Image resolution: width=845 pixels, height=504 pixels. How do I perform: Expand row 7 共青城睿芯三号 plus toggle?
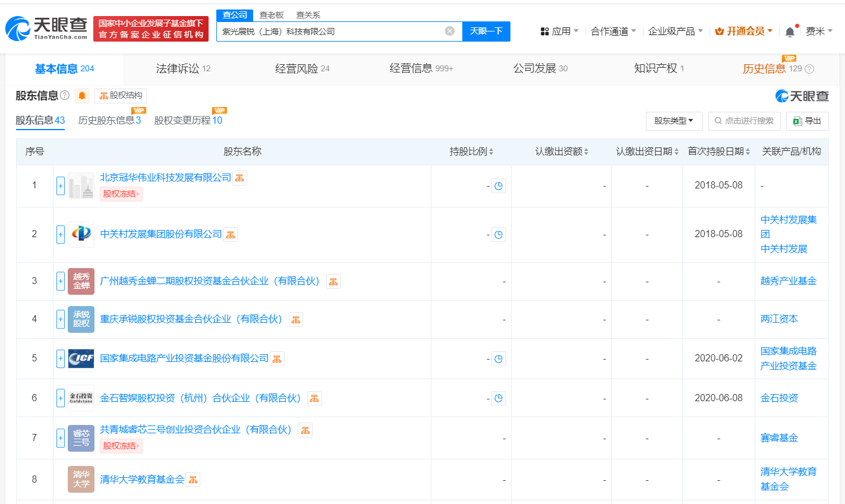pos(61,438)
